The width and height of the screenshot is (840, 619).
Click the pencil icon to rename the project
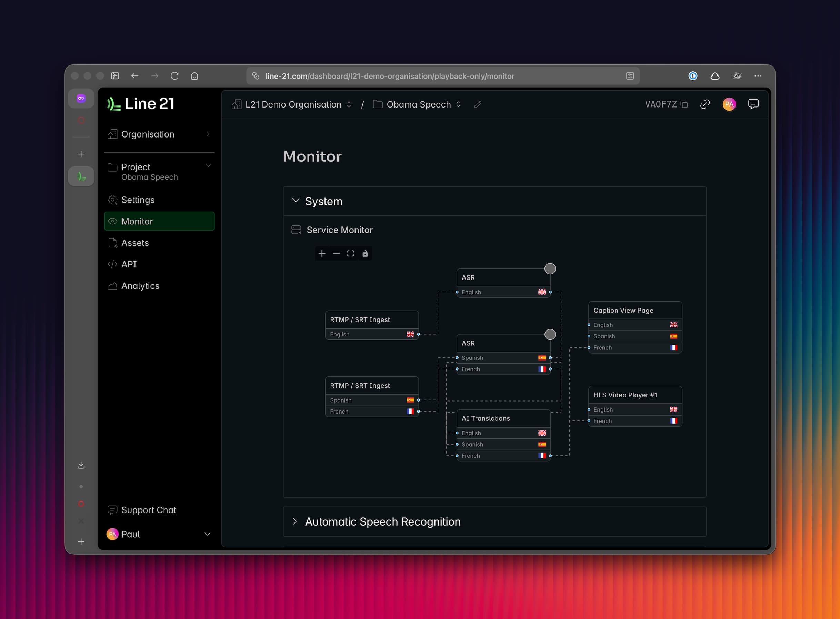tap(478, 104)
